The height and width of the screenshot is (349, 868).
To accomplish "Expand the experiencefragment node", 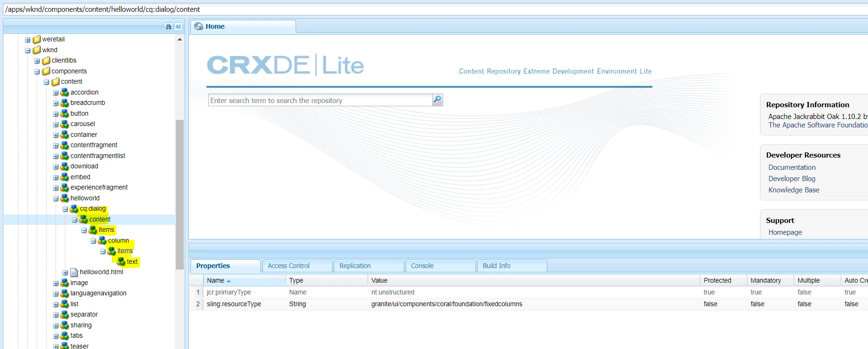I will coord(56,188).
